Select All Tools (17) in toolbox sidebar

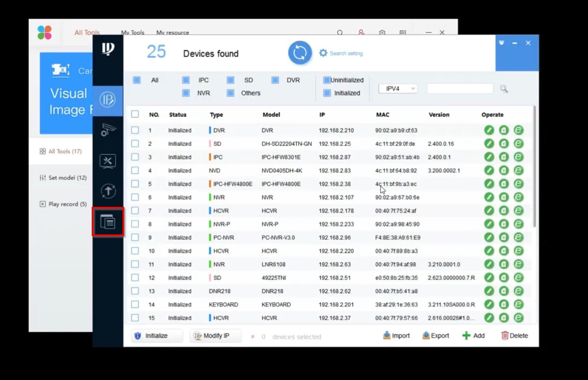61,151
